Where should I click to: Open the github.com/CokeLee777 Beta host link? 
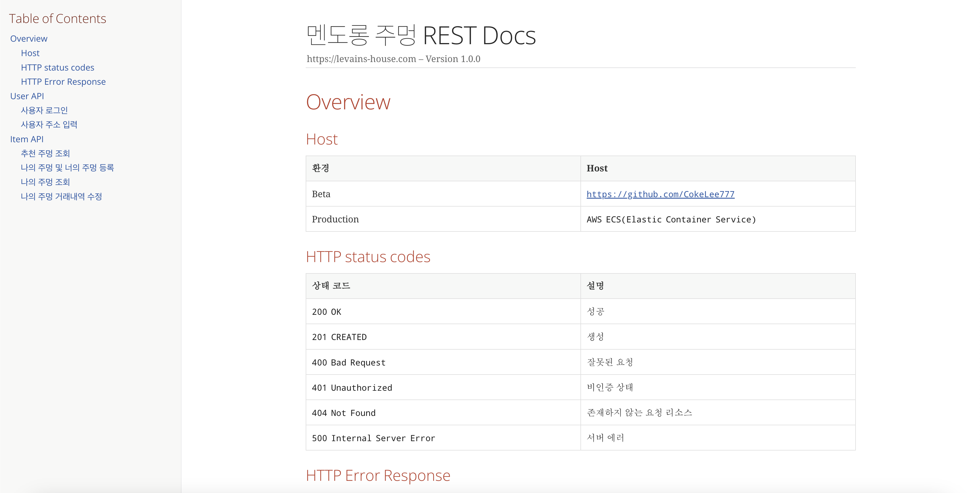coord(660,194)
